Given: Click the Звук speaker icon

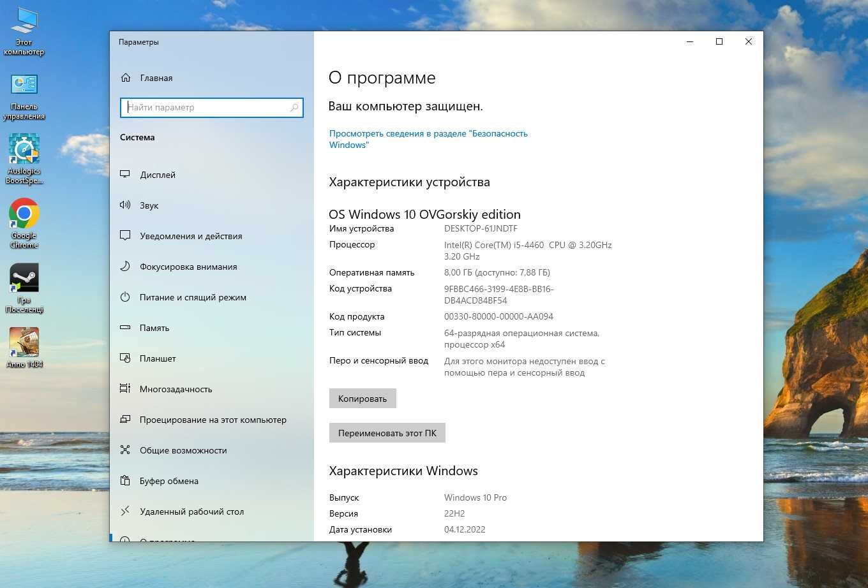Looking at the screenshot, I should pos(125,205).
